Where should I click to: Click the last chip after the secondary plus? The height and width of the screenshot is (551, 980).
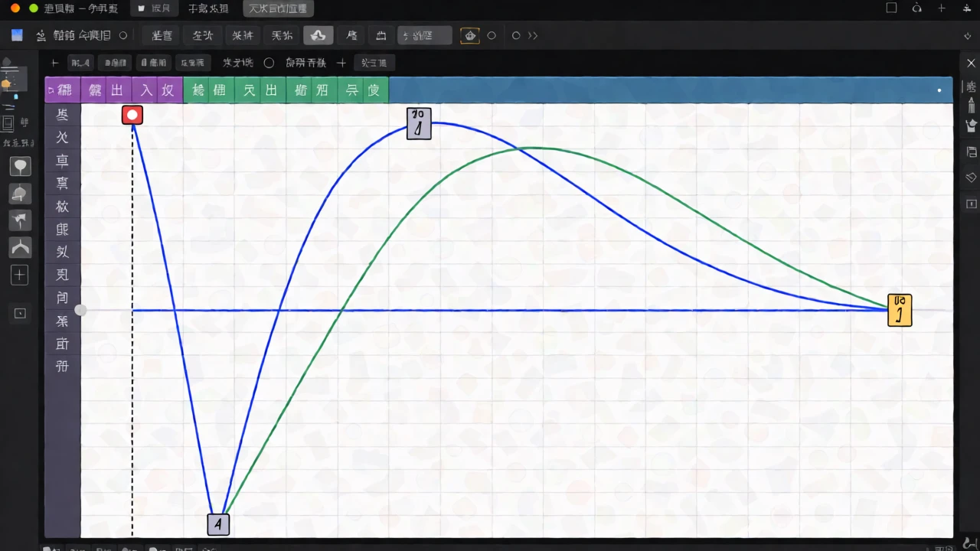click(374, 63)
